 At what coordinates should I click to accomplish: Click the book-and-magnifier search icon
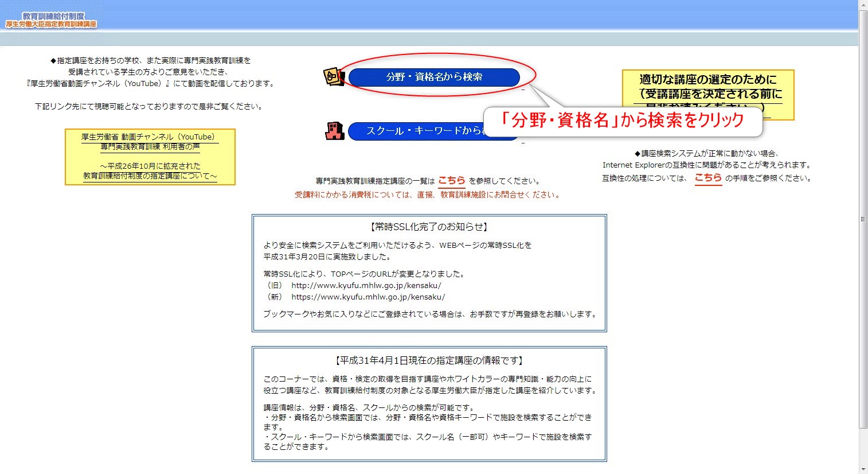coord(333,76)
